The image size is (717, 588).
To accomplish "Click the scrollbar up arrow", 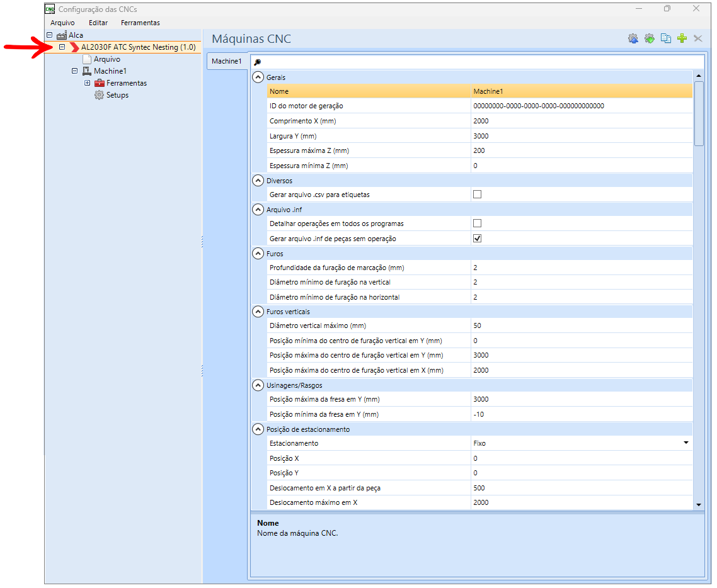I will click(x=698, y=76).
